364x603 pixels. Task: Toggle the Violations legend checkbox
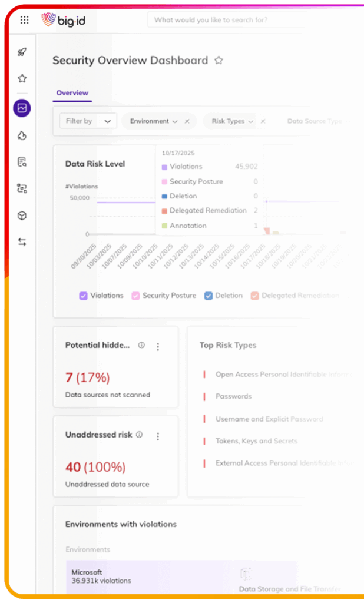pyautogui.click(x=84, y=296)
